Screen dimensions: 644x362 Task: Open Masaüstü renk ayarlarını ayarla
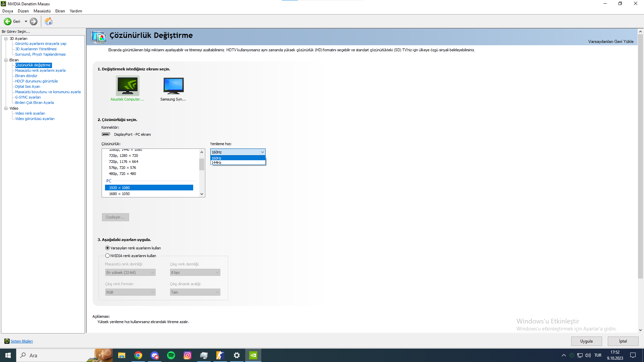pos(40,70)
